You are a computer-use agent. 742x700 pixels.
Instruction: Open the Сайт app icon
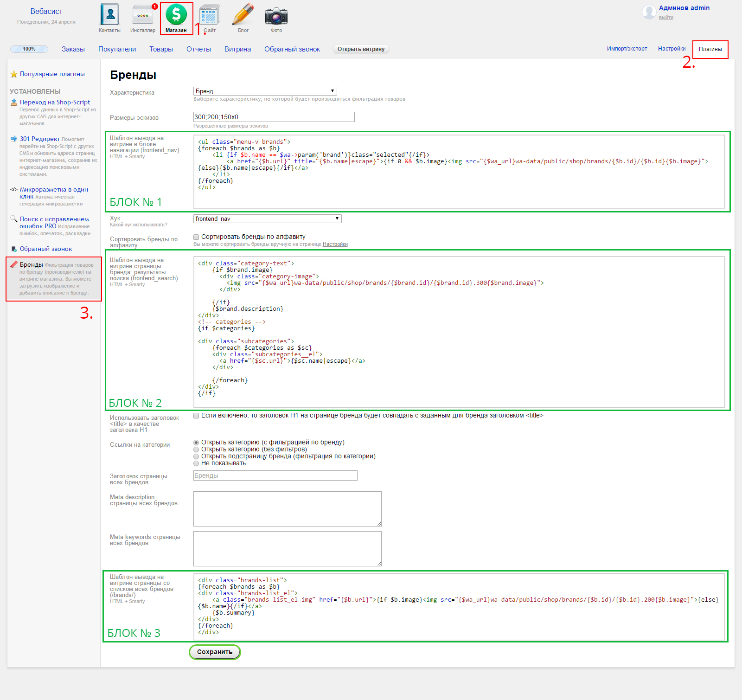[x=210, y=14]
